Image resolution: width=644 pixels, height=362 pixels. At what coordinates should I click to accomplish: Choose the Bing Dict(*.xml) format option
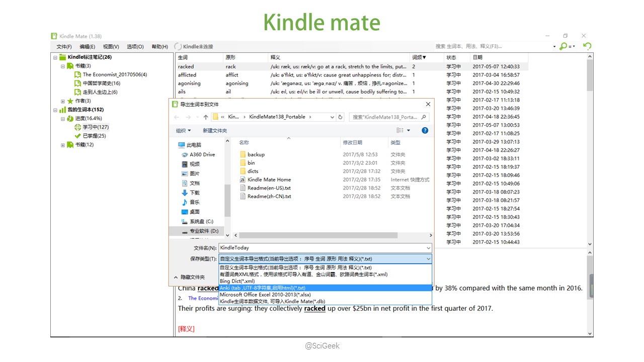click(325, 281)
